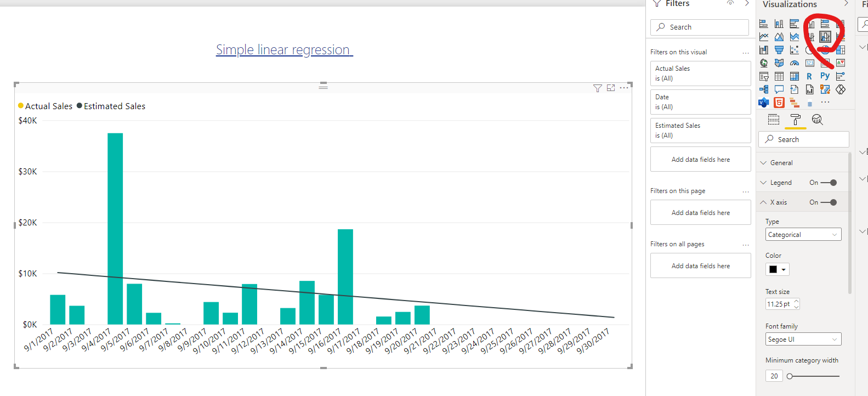The image size is (868, 396).
Task: Open the X axis color picker
Action: click(x=777, y=269)
